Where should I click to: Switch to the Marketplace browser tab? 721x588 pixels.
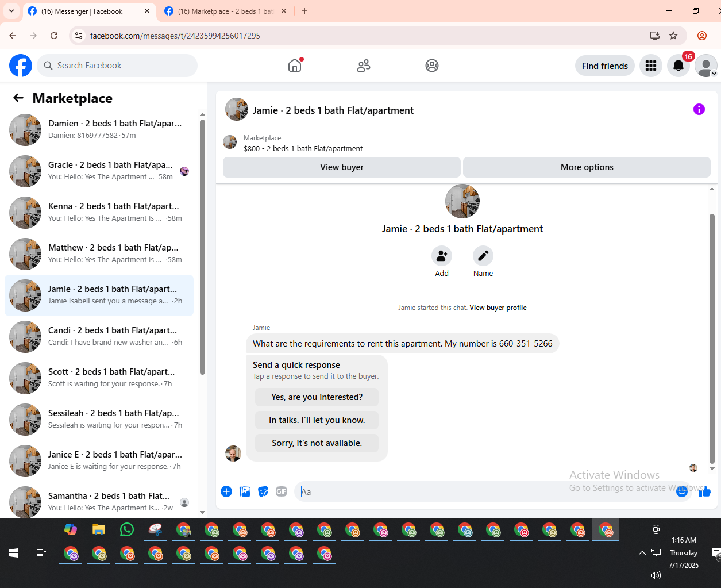[224, 11]
